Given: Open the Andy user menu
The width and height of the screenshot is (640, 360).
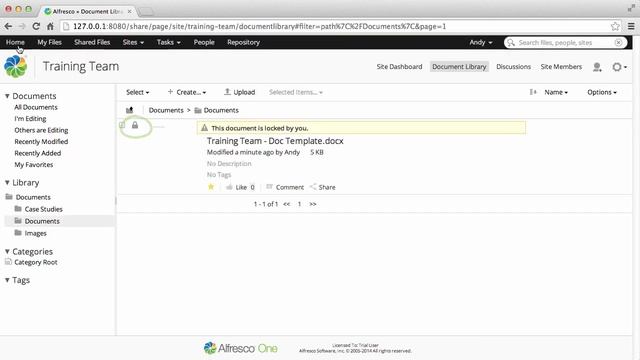Looking at the screenshot, I should point(480,42).
